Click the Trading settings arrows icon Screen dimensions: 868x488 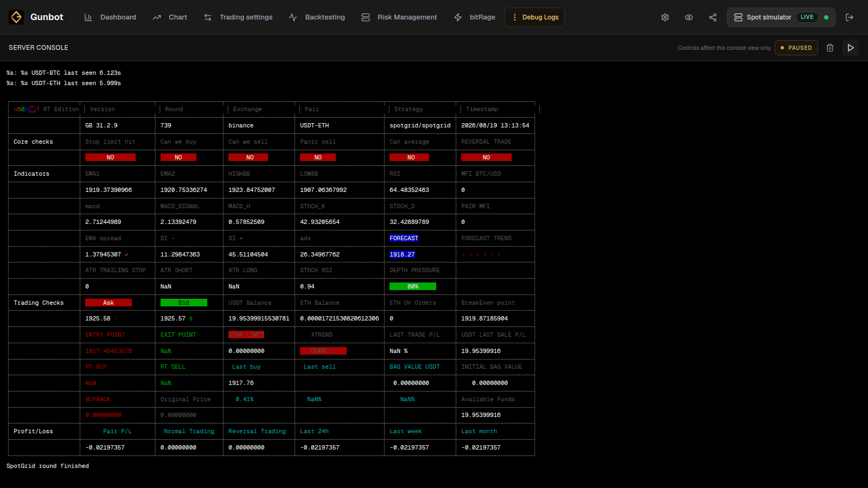[x=208, y=17]
